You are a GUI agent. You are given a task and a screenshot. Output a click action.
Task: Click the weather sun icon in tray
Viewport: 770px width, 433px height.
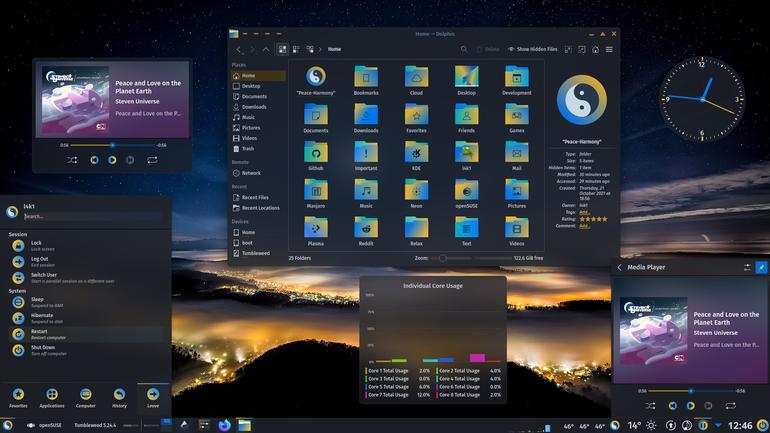pyautogui.click(x=651, y=425)
